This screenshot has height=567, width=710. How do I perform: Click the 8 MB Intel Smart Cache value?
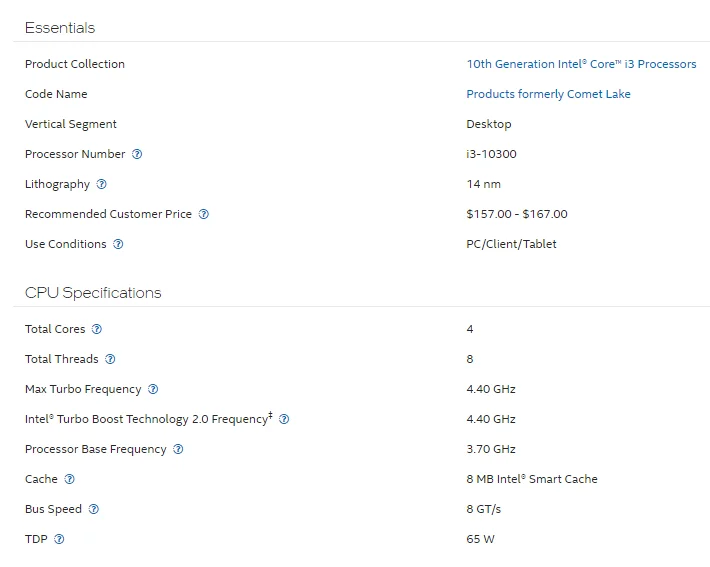531,479
